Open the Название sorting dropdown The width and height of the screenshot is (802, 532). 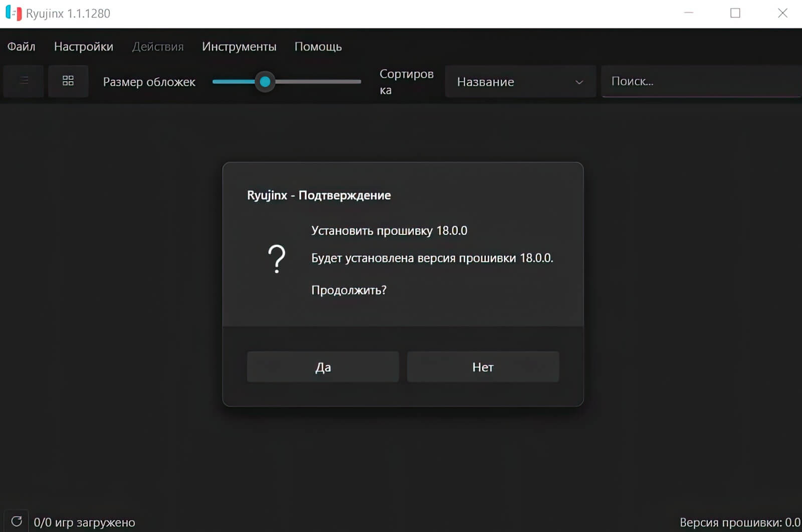tap(520, 81)
